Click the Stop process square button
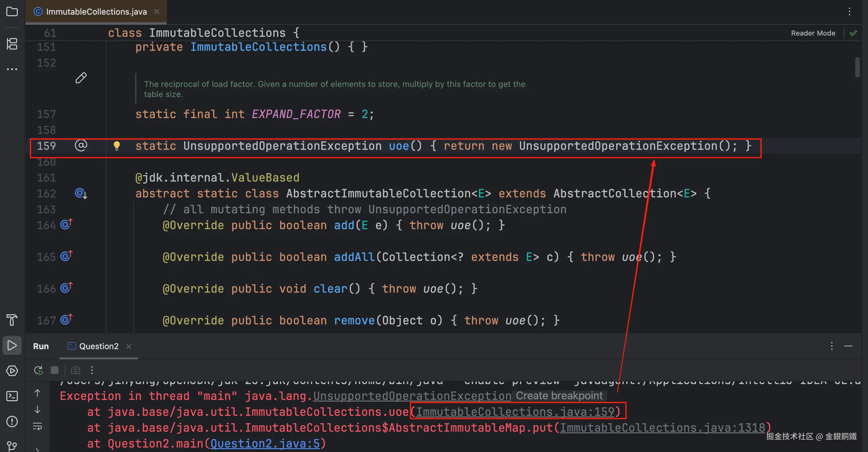 (x=55, y=370)
